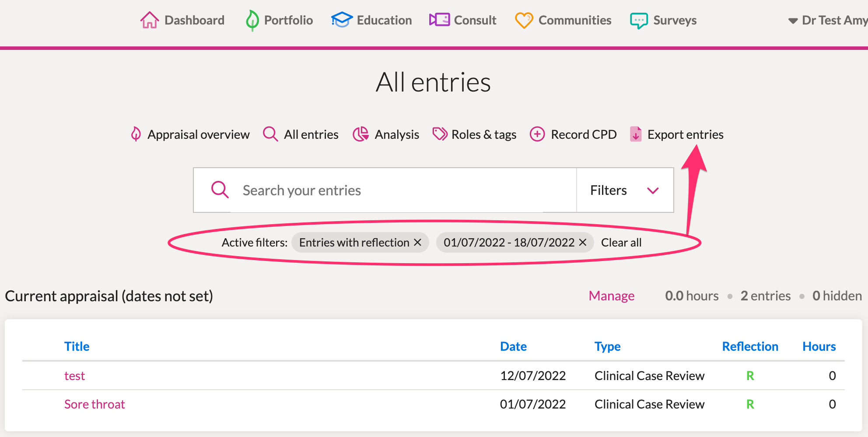
Task: Click the Portfolio leaf icon
Action: (x=252, y=20)
